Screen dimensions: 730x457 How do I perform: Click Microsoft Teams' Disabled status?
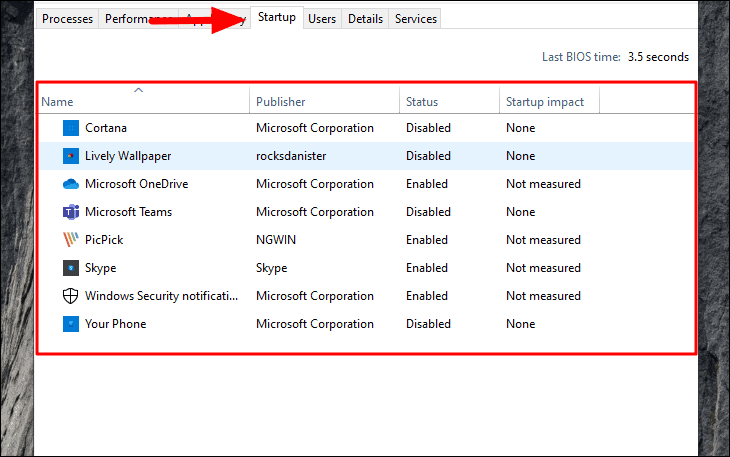coord(428,212)
